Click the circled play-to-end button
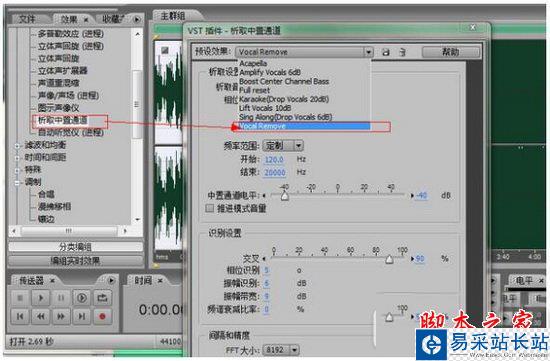550x361 pixels. point(81,298)
